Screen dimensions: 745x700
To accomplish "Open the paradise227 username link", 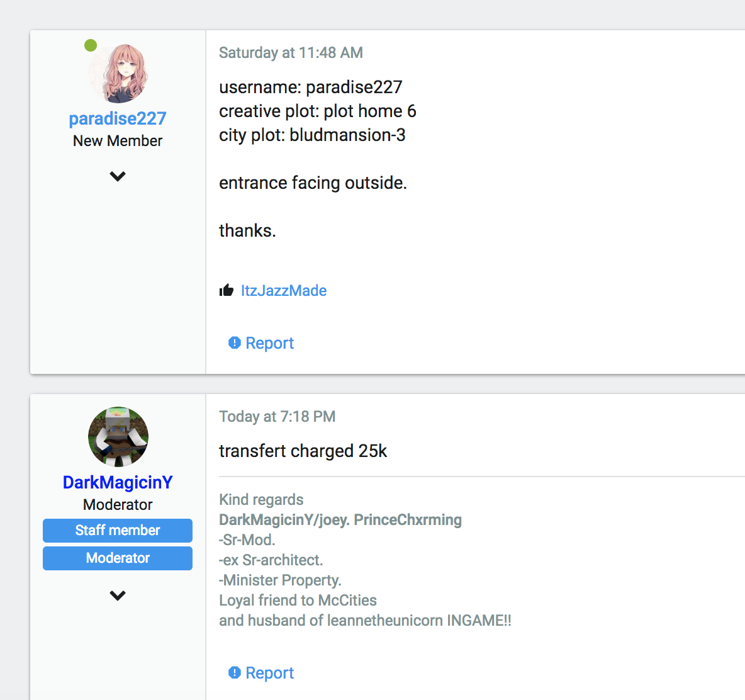I will [x=118, y=118].
